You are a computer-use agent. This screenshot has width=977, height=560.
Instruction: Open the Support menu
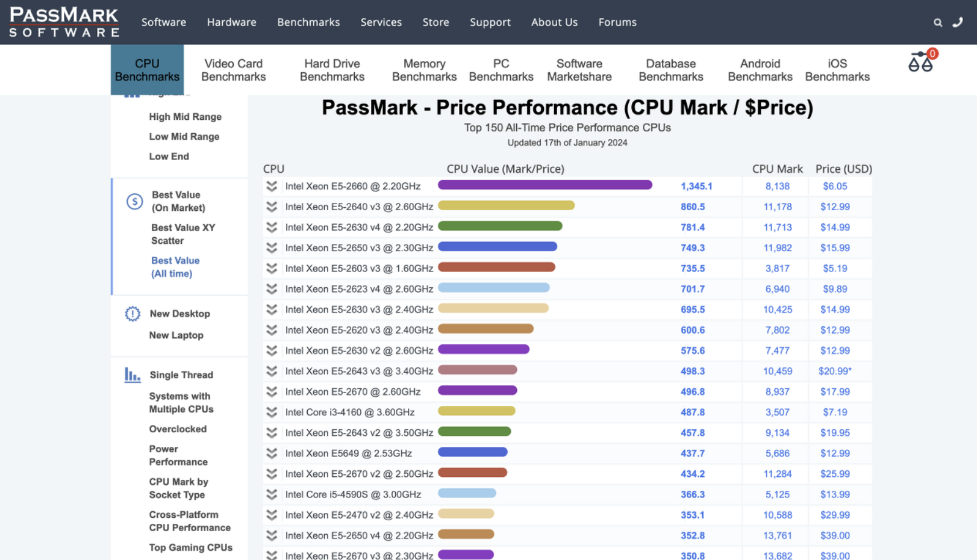tap(490, 22)
